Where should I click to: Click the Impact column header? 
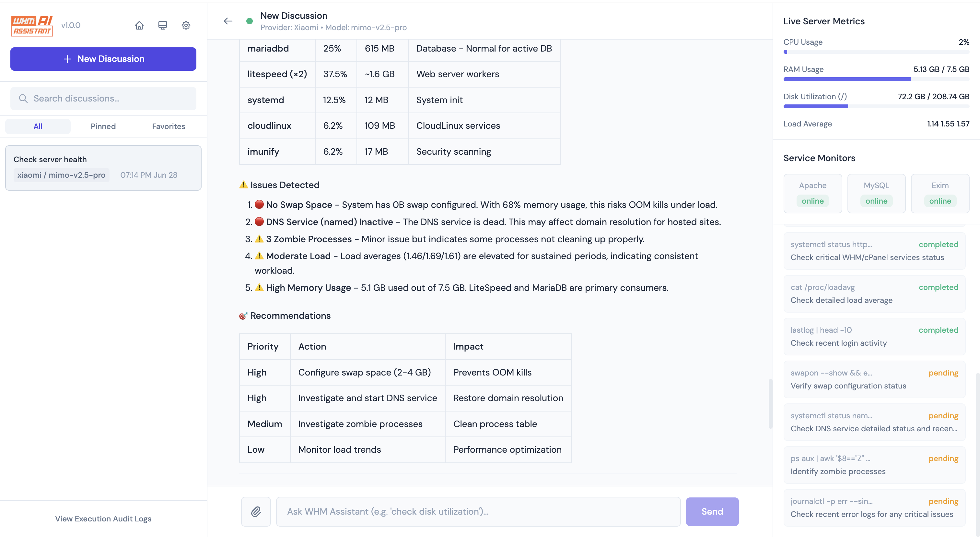pos(508,346)
